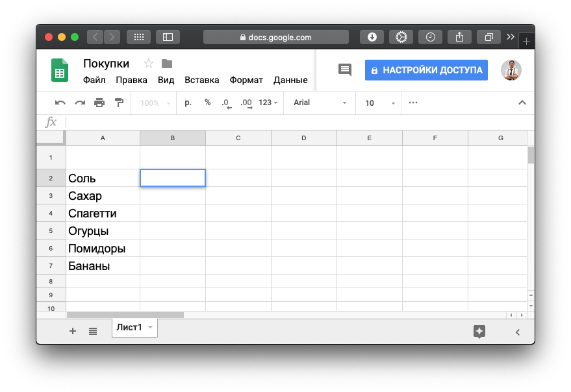Open the Explore panel at bottom right
This screenshot has width=571, height=392.
(479, 332)
